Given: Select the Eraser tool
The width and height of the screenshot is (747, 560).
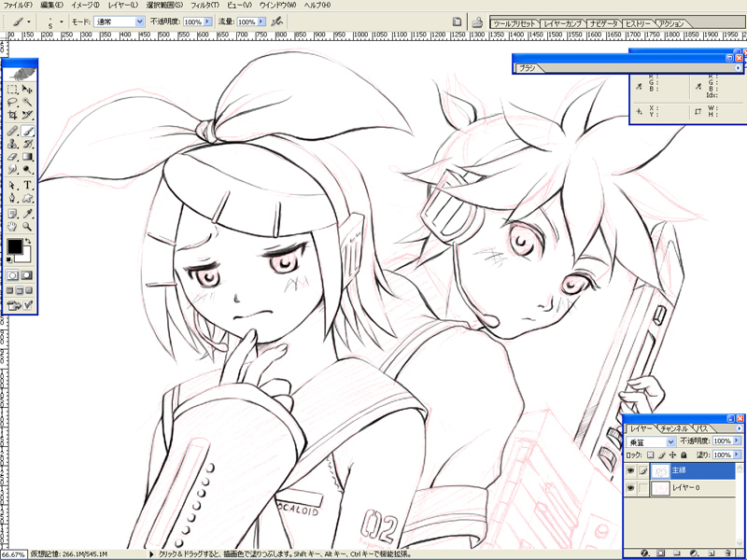Looking at the screenshot, I should click(13, 156).
